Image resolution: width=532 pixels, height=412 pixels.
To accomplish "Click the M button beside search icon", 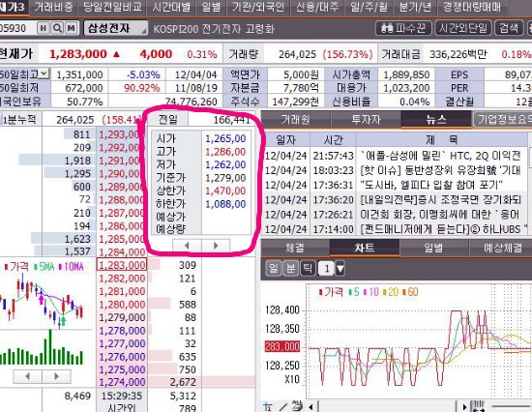I will pos(71,28).
